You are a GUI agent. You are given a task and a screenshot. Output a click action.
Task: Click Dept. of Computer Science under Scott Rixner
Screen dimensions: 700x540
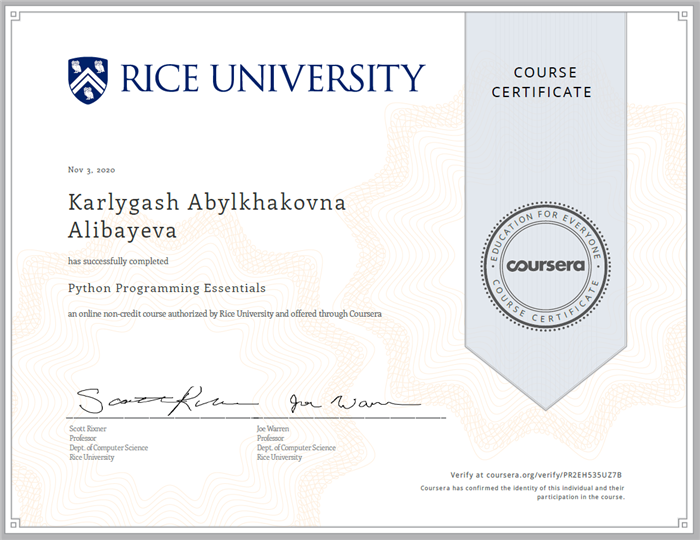[x=108, y=447]
